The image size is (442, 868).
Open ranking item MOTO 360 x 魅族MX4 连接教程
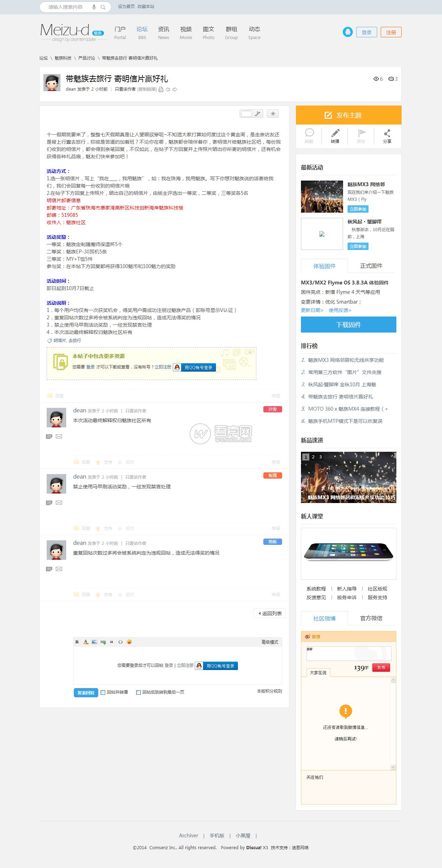(x=348, y=409)
